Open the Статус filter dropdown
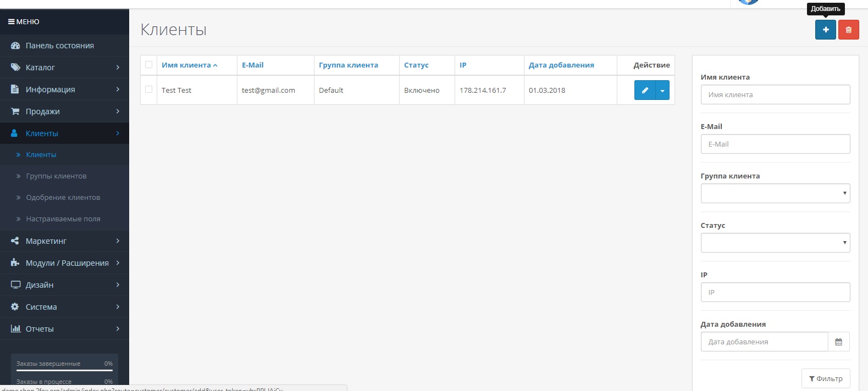Viewport: 868px width, 391px height. tap(775, 243)
